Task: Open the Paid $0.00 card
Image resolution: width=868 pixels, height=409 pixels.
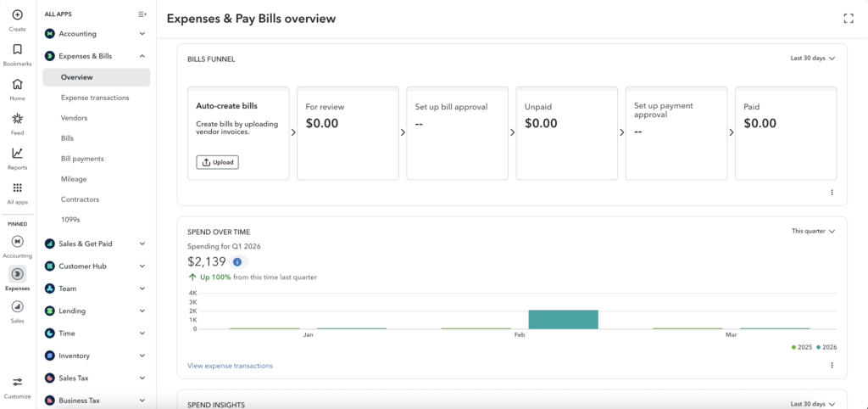Action: click(786, 133)
